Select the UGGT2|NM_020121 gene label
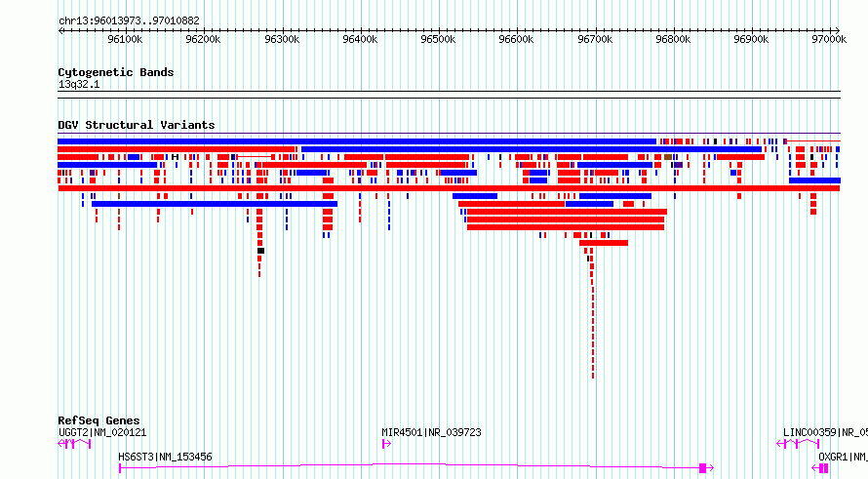 point(102,432)
